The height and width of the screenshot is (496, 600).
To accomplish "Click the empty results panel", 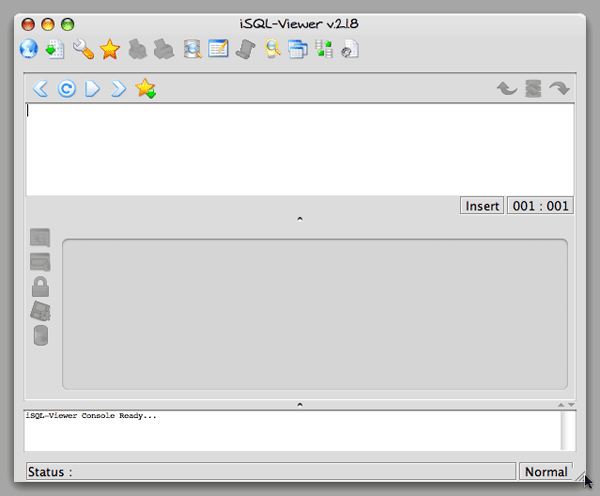I will point(315,314).
